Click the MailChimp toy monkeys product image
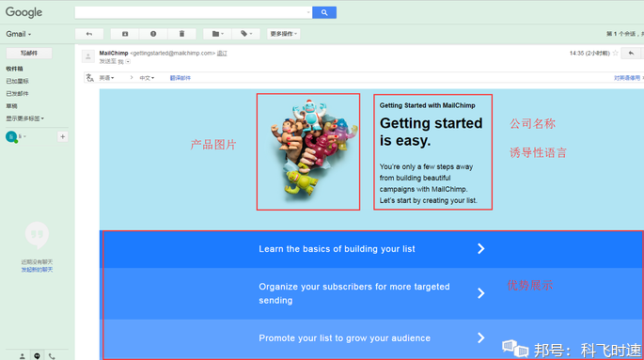This screenshot has height=360, width=644. 308,152
